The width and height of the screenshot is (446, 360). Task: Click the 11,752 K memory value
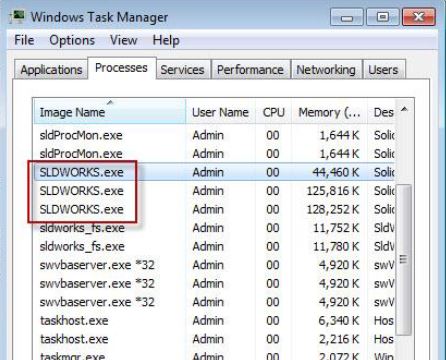[336, 228]
